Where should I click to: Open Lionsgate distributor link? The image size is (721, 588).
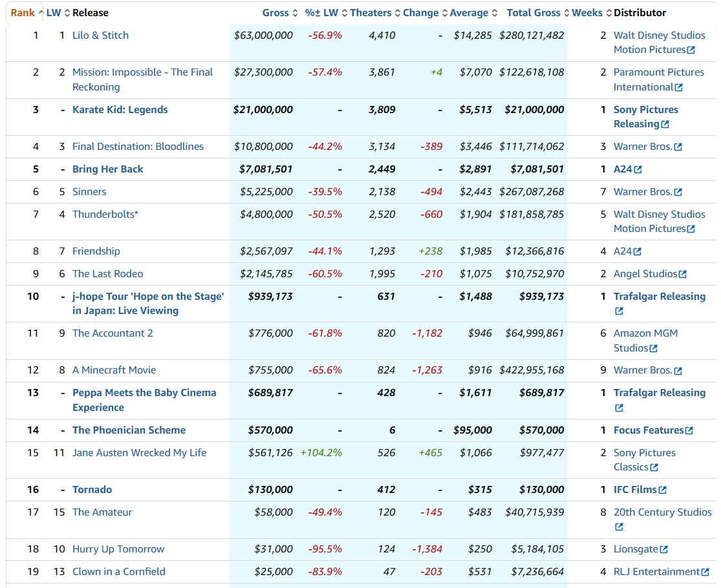click(x=636, y=549)
